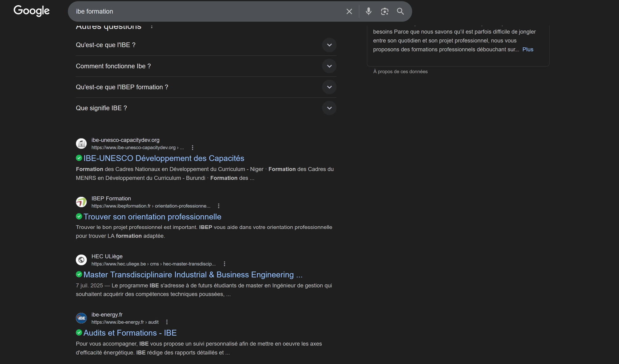Click into the "ibe formation" search field

[x=203, y=11]
